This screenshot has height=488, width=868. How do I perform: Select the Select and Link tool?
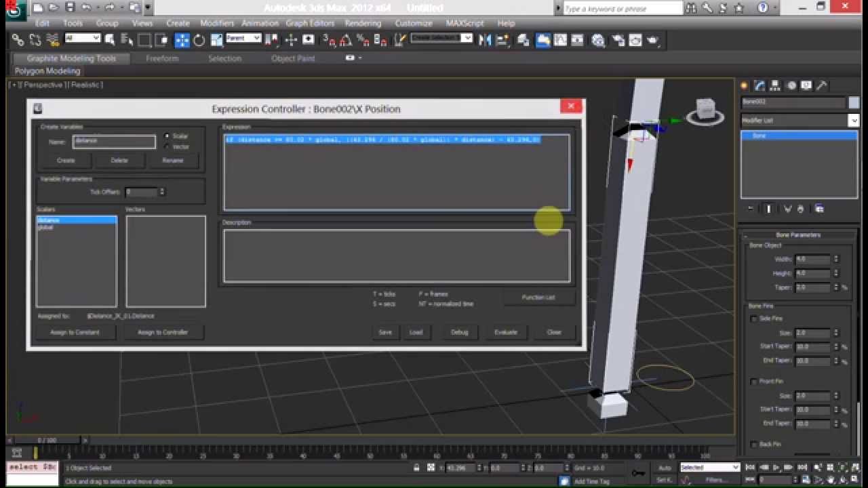pos(18,40)
